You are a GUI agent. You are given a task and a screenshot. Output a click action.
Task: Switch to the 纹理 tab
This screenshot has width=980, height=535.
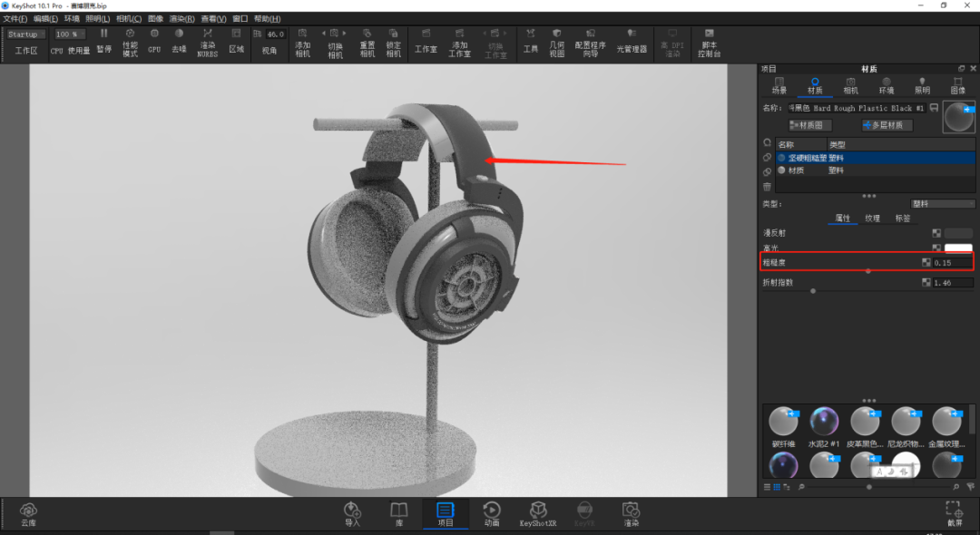[873, 219]
